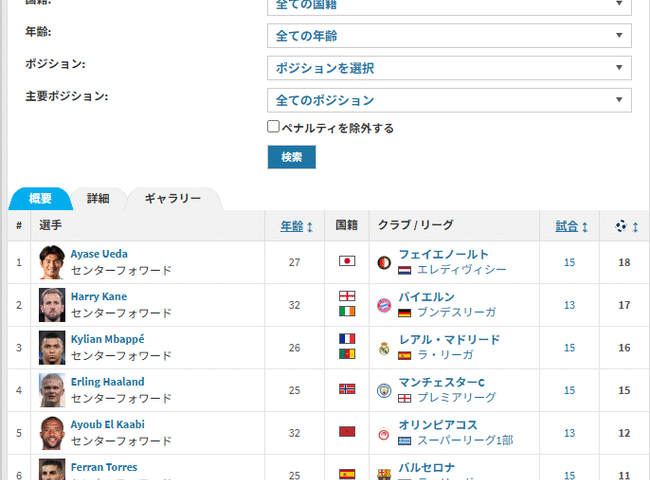Switch to the 詳細 tab
Image resolution: width=650 pixels, height=480 pixels.
[x=98, y=198]
